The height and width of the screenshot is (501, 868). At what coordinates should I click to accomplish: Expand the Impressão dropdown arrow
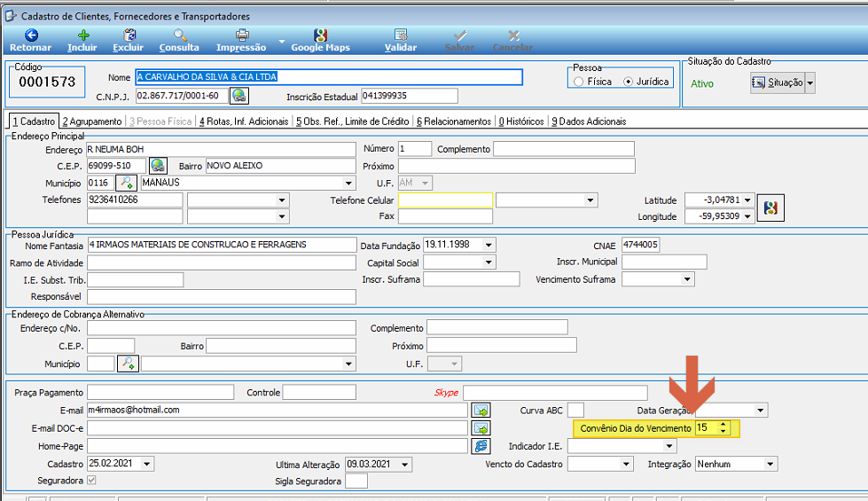point(281,41)
